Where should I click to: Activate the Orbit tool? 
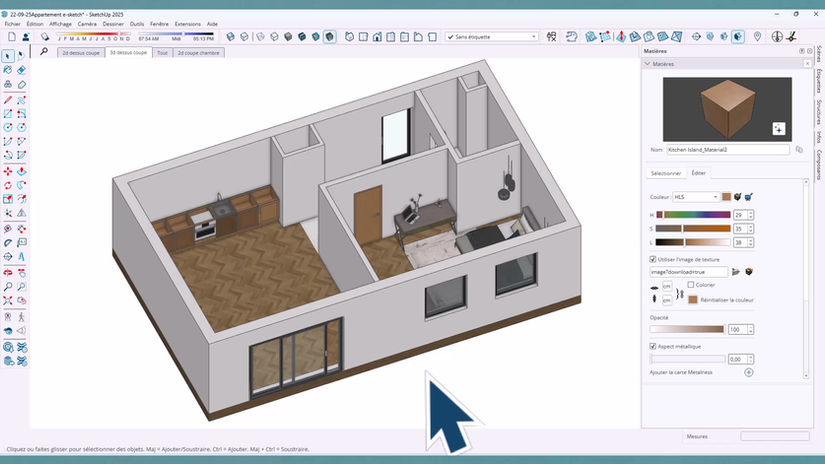point(8,273)
